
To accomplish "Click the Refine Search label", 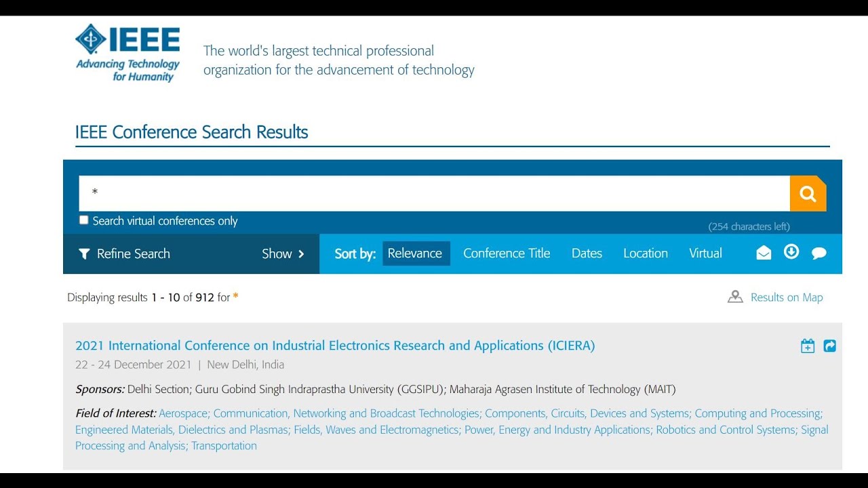I will coord(134,254).
